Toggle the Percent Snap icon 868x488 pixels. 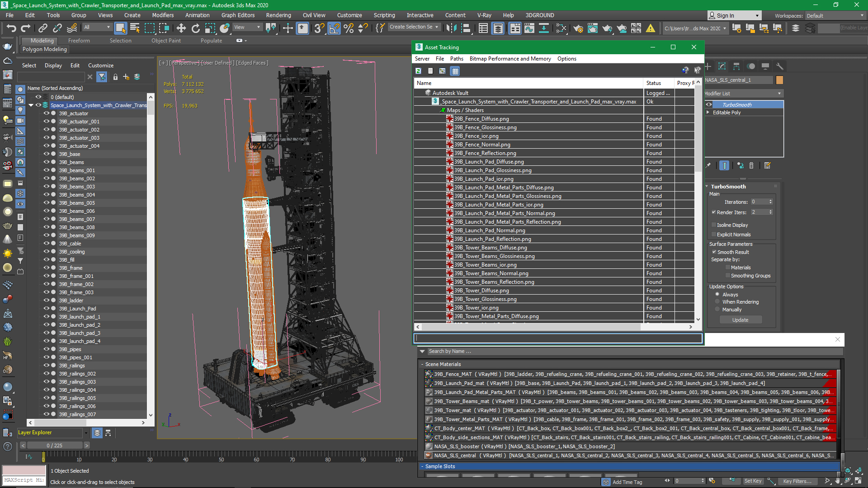point(349,28)
